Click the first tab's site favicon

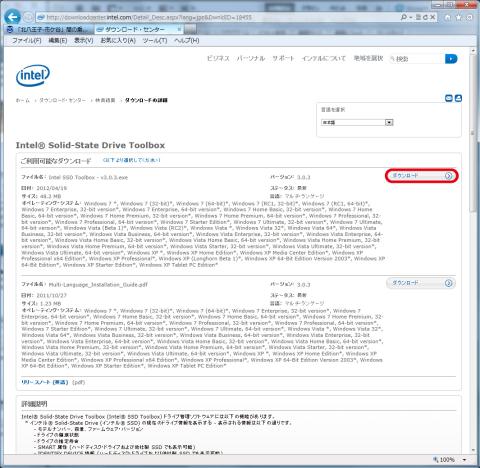(11, 29)
